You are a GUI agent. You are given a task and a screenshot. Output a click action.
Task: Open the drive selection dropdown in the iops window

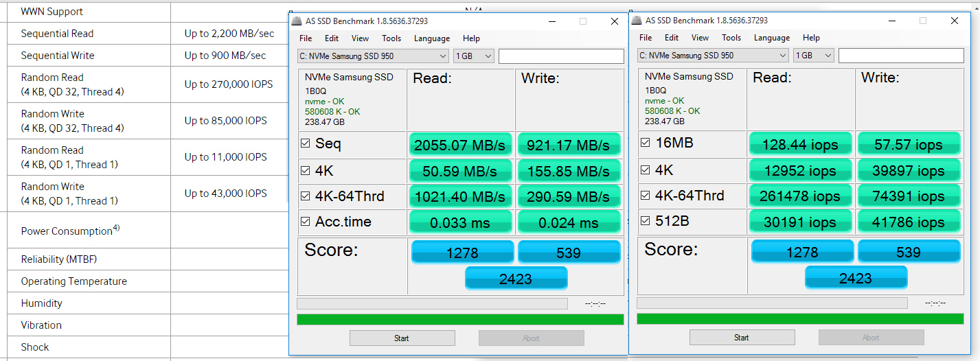click(713, 56)
